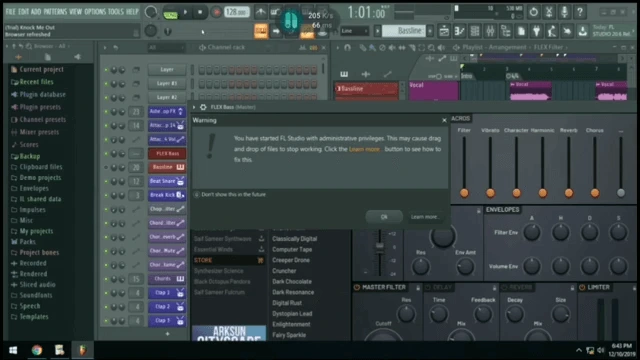
Task: Toggle the song/pattern mode switch
Action: [170, 13]
